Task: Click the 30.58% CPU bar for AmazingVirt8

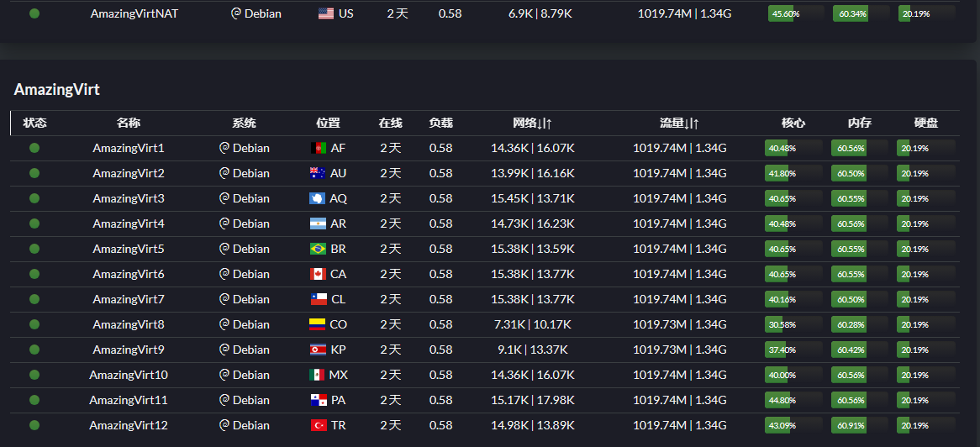Action: pos(793,324)
